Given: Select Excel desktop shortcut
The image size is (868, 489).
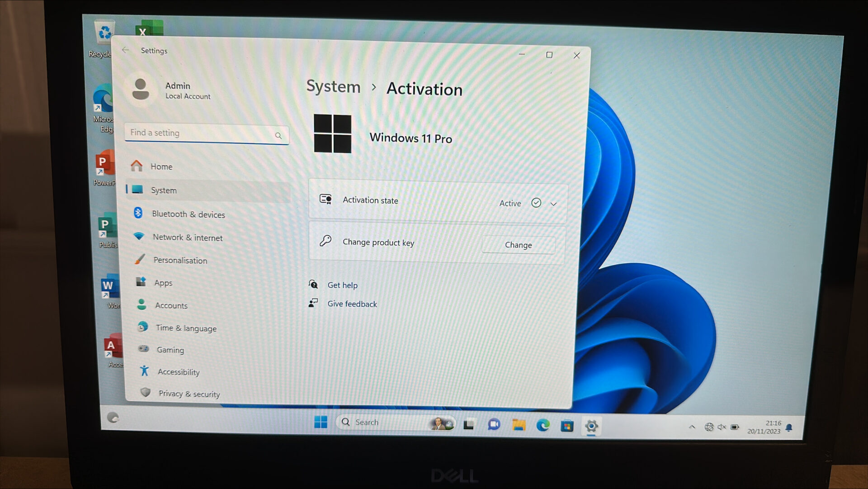Looking at the screenshot, I should pyautogui.click(x=149, y=28).
